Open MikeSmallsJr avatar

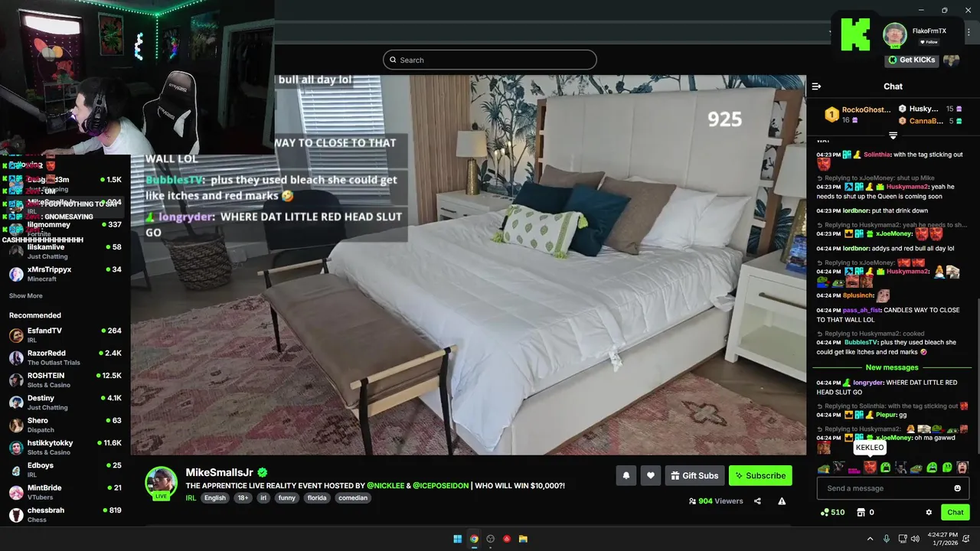pyautogui.click(x=162, y=482)
